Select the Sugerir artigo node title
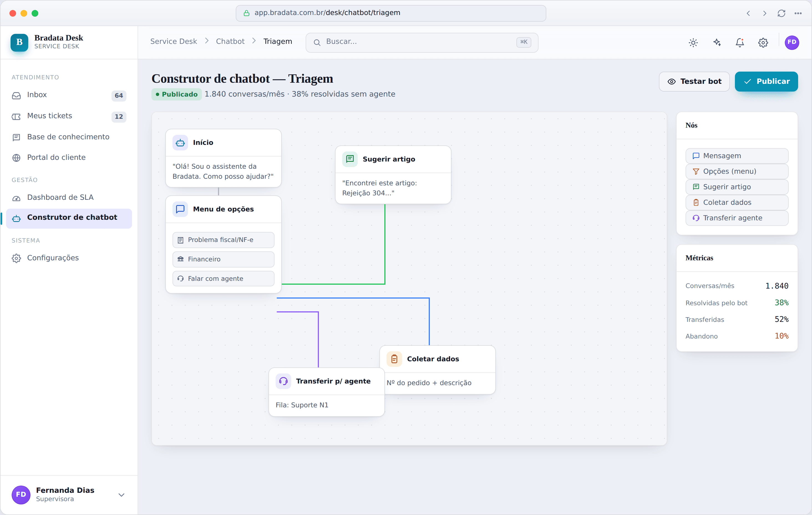812x515 pixels. (389, 159)
